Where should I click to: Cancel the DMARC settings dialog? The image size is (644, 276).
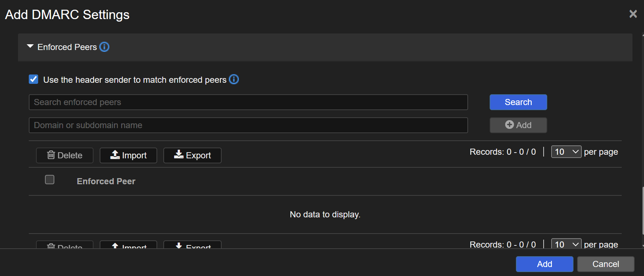tap(606, 264)
